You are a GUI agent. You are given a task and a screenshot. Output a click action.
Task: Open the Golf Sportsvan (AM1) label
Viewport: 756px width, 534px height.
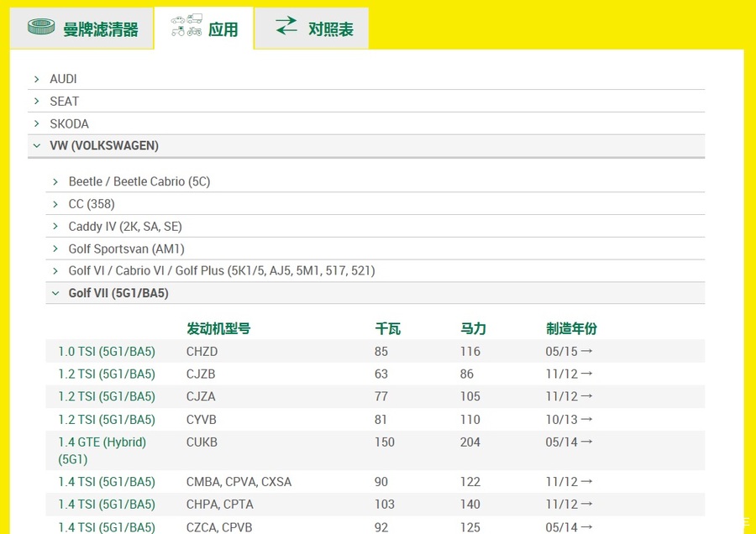[126, 249]
